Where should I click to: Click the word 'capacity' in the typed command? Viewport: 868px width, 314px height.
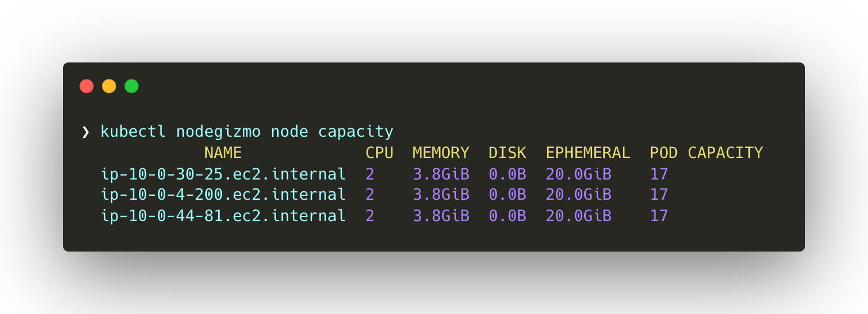(x=355, y=132)
